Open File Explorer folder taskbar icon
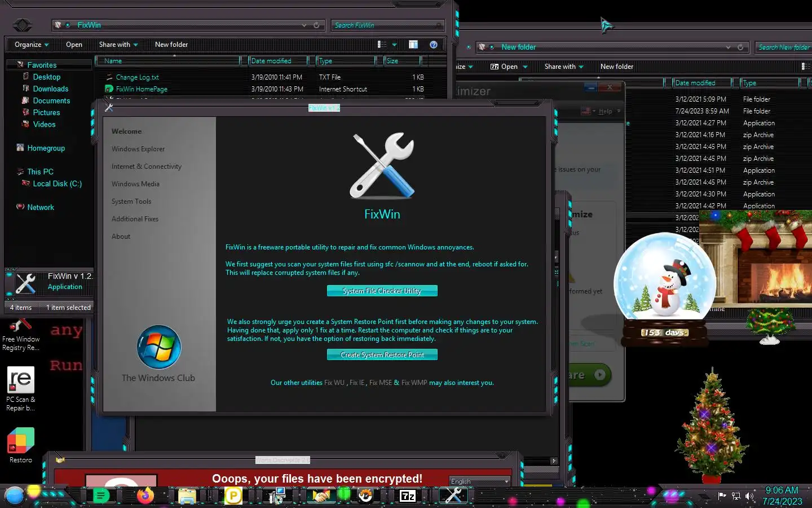Viewport: 812px width, 508px height. tap(187, 496)
